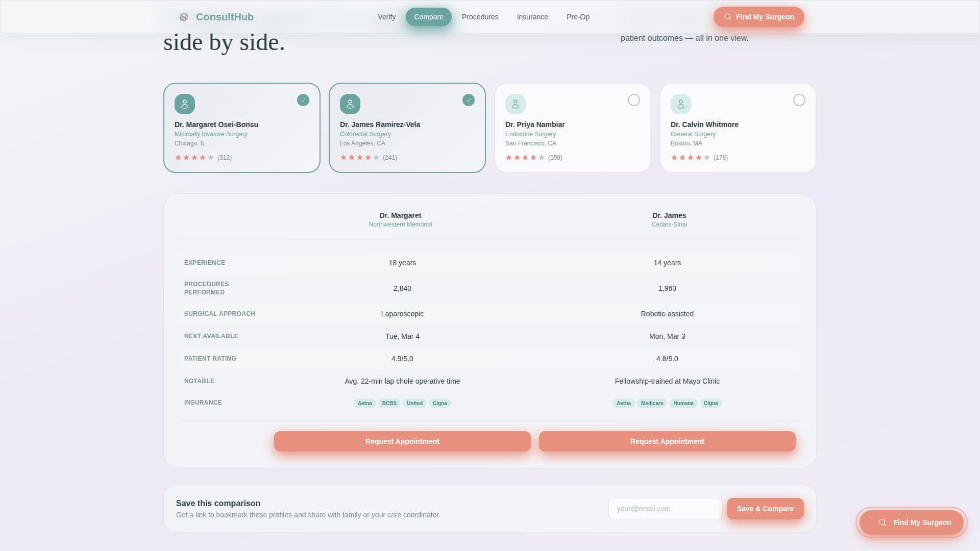980x551 pixels.
Task: Focus the your@email.com input field
Action: (x=665, y=509)
